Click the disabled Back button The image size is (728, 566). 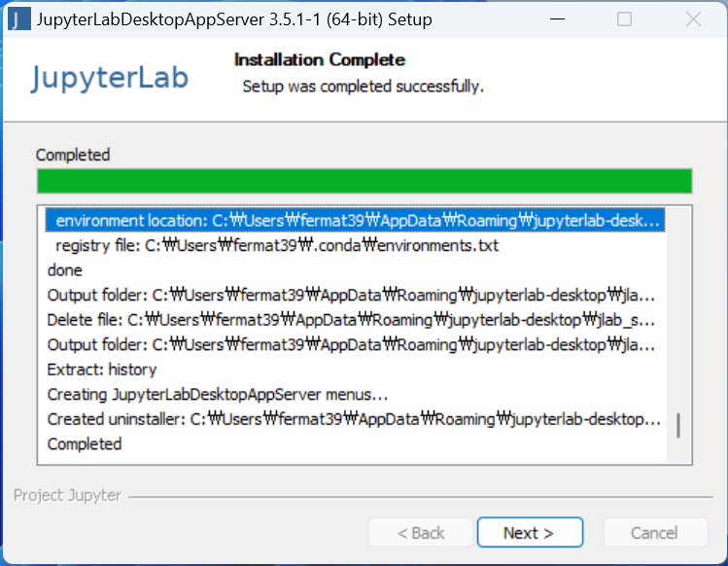pos(421,532)
